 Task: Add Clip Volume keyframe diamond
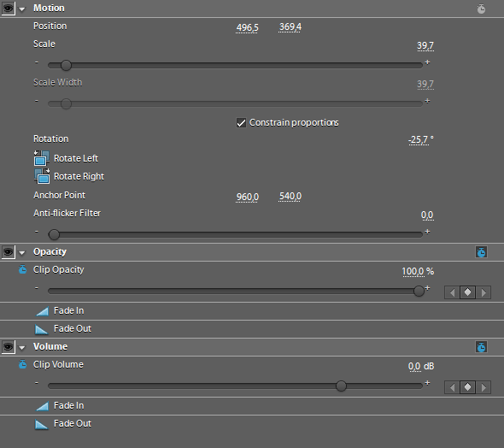[x=467, y=387]
